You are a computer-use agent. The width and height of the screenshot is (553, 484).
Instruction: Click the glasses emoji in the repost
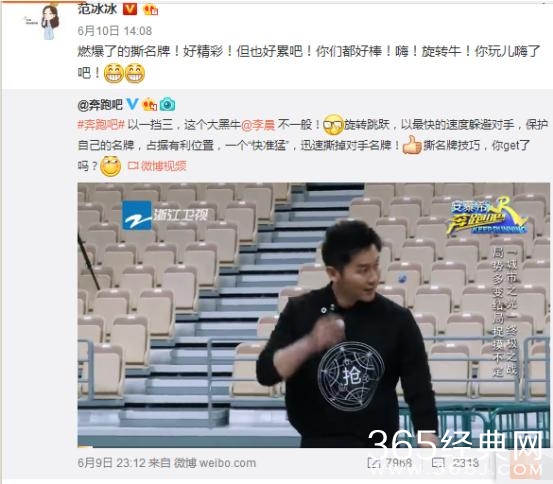[x=333, y=125]
